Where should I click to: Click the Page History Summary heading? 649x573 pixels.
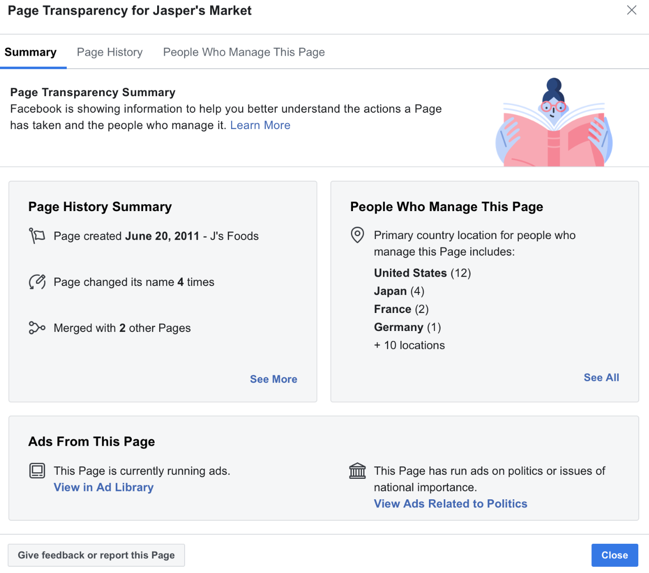point(100,207)
